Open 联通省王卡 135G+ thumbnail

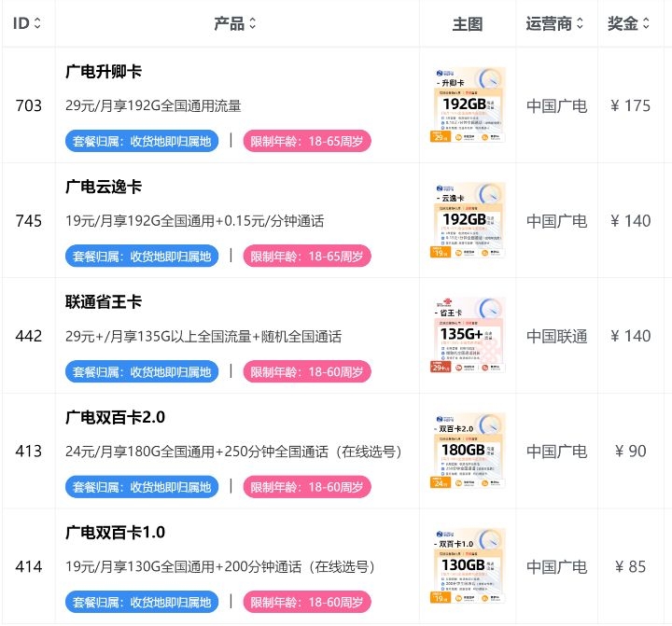coord(468,335)
